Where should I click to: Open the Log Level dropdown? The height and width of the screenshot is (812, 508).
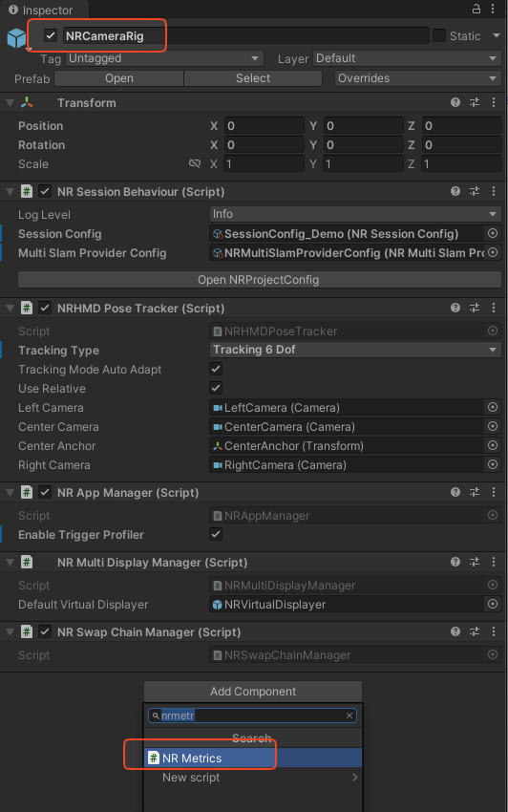355,214
